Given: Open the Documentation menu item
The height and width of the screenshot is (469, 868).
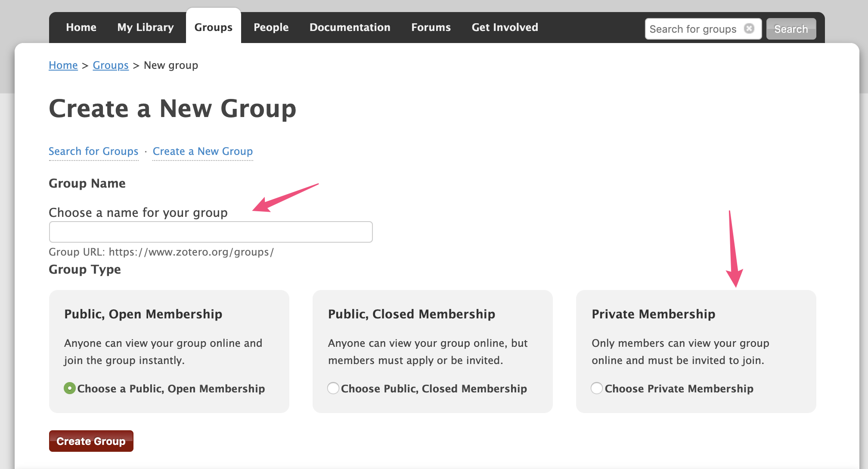Looking at the screenshot, I should pyautogui.click(x=350, y=28).
